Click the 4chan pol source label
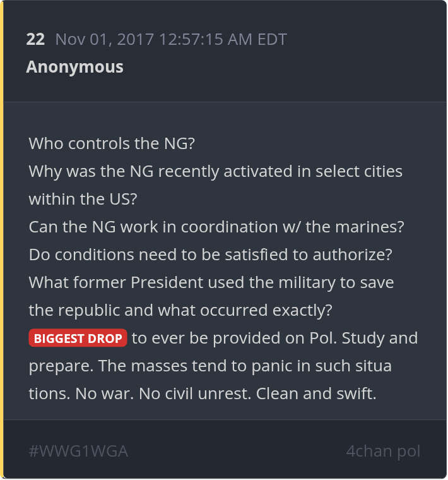This screenshot has height=480, width=448. click(x=382, y=452)
